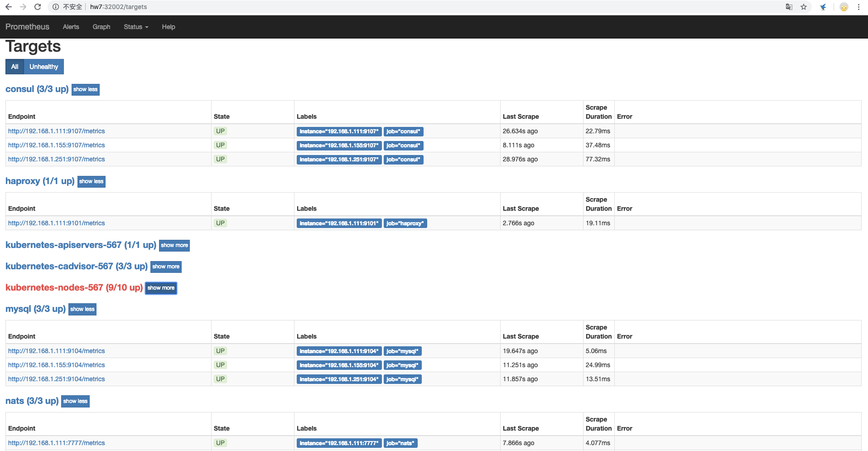This screenshot has width=868, height=451.
Task: Open nats endpoint 192.168.1.111:7777/metrics
Action: pos(57,443)
